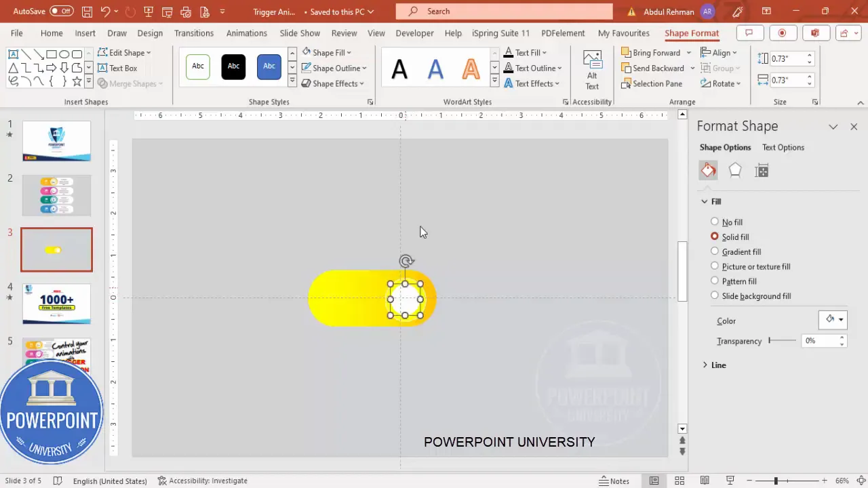Apply the blue Abc shape style
868x488 pixels.
point(269,66)
